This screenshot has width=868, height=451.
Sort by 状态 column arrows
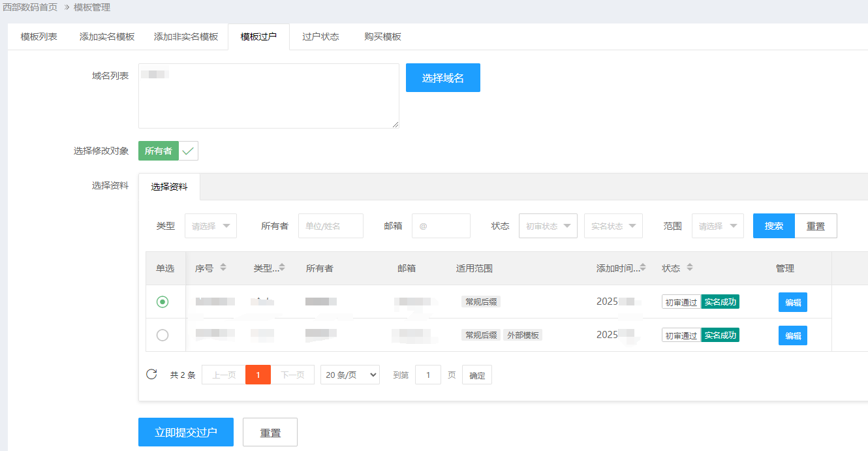(690, 268)
